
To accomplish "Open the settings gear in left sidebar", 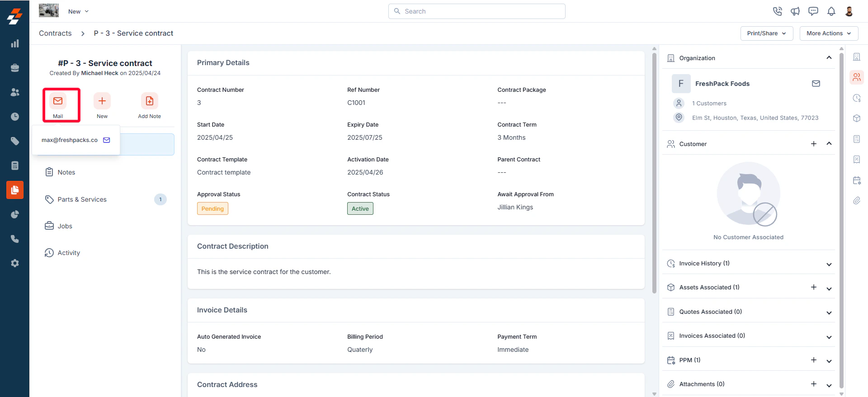I will click(15, 263).
